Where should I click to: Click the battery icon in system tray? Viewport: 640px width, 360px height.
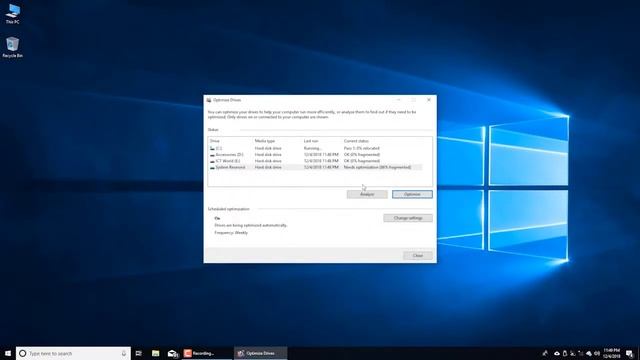565,353
